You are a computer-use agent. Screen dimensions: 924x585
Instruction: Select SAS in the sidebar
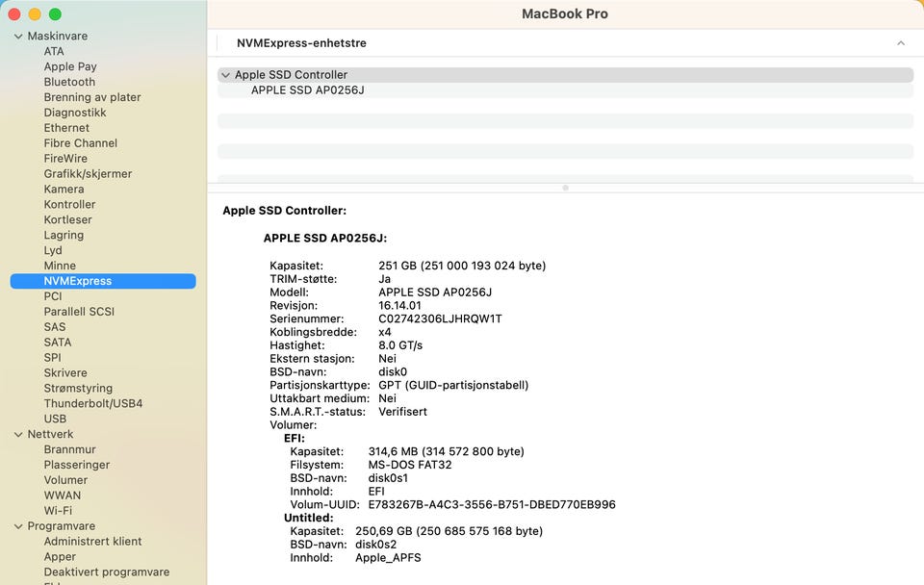click(55, 327)
